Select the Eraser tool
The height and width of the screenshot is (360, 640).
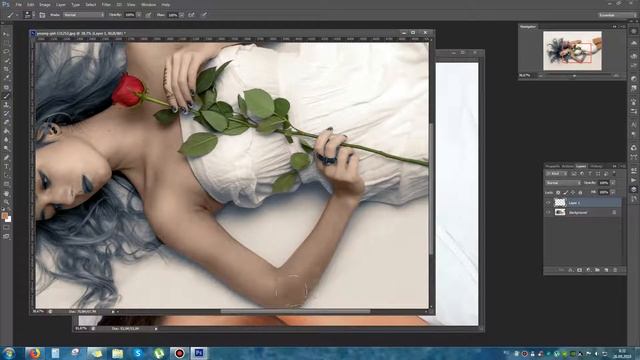6,122
